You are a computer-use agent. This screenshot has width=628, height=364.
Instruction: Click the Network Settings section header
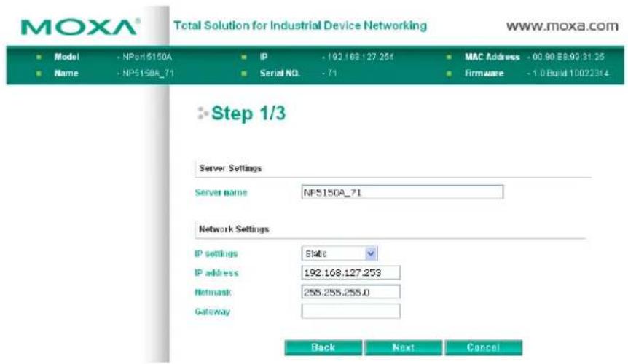click(x=234, y=229)
